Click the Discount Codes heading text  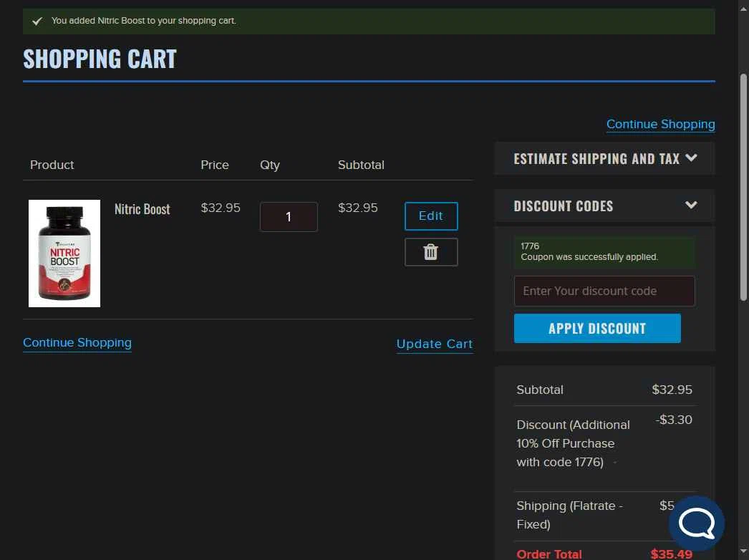coord(564,206)
